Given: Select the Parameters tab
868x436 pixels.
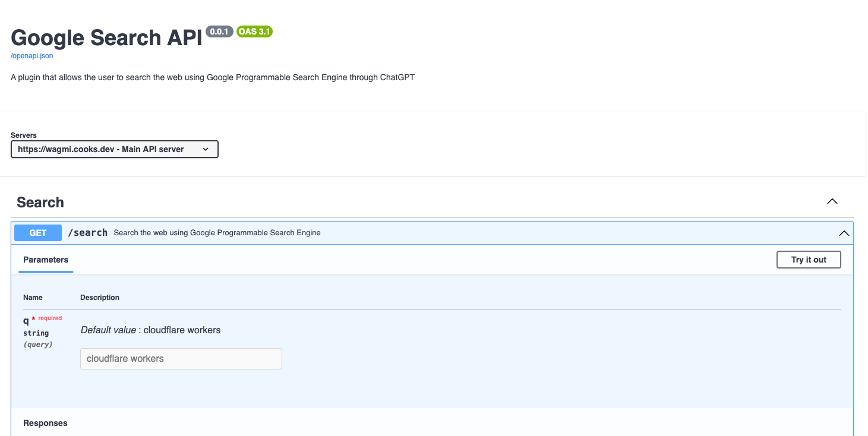Looking at the screenshot, I should pos(45,260).
